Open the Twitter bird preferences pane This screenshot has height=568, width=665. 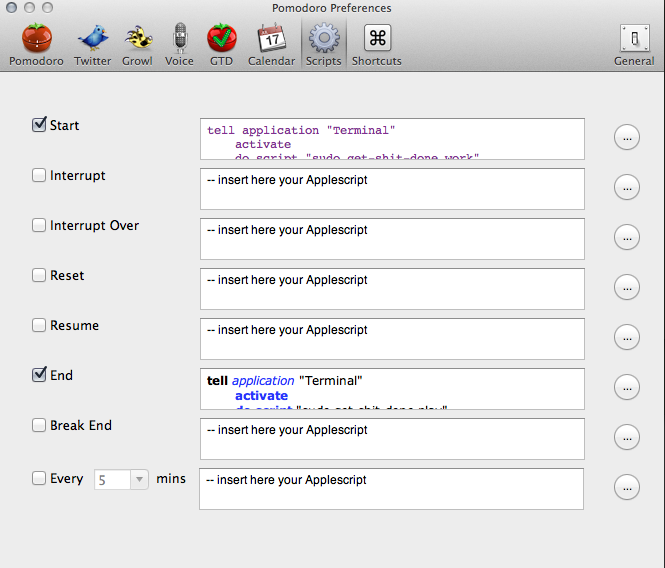click(93, 45)
